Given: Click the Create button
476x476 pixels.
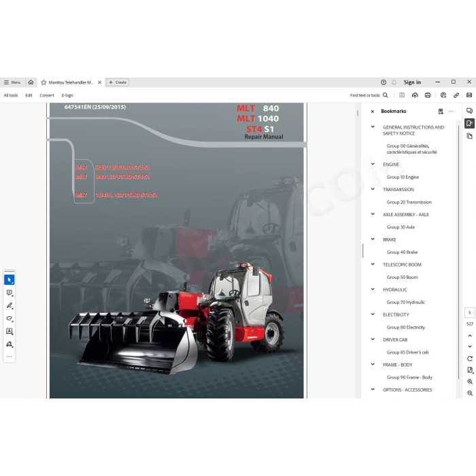Looking at the screenshot, I should pos(118,82).
